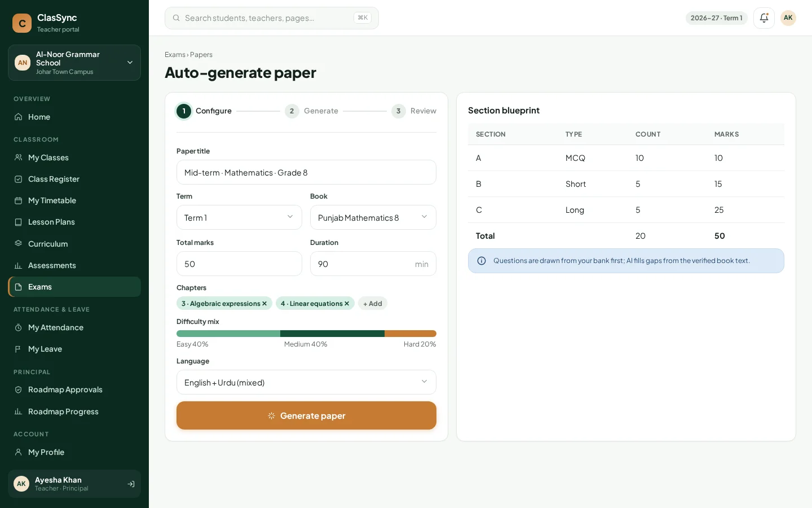Open the Term dropdown
The image size is (812, 508).
(239, 217)
